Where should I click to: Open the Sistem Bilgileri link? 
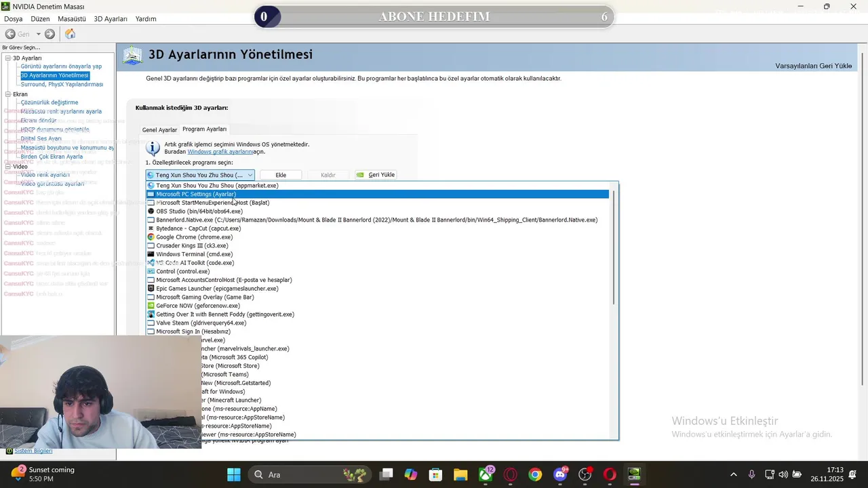33,451
